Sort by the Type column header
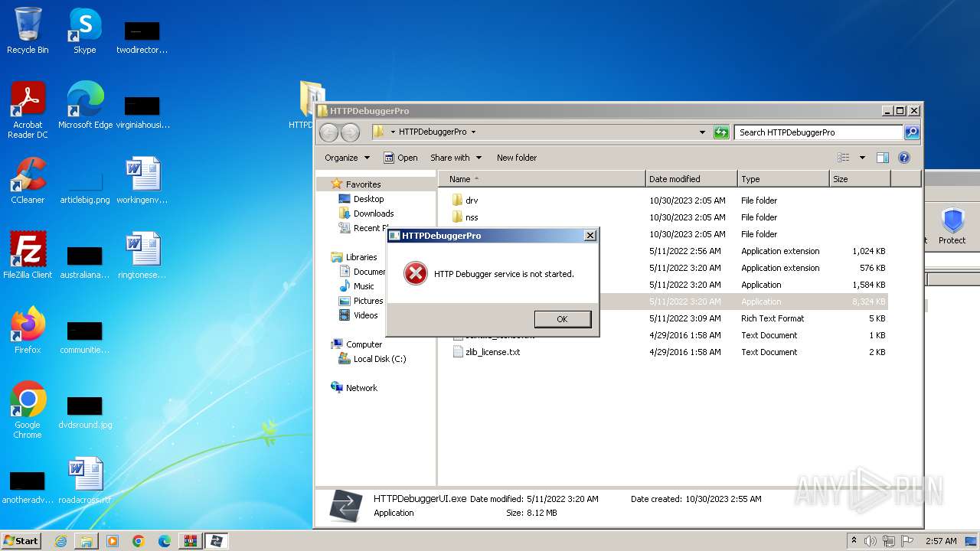Screen dimensions: 980x551 click(783, 179)
